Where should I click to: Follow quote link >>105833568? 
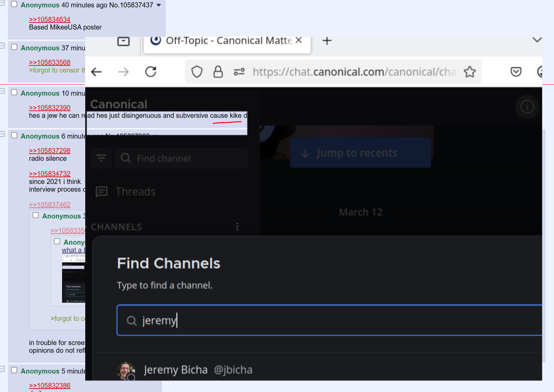50,62
